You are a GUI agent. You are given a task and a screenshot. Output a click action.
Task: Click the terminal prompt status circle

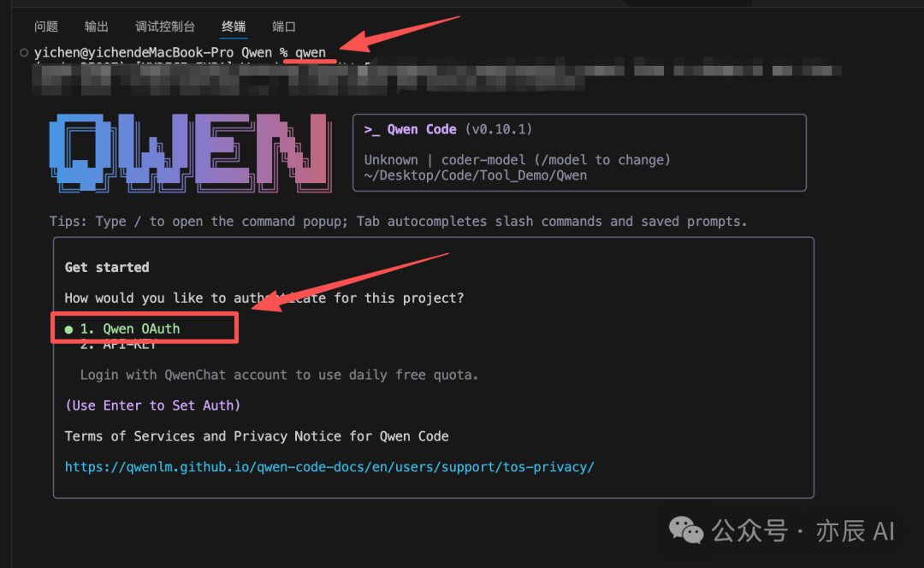(24, 52)
